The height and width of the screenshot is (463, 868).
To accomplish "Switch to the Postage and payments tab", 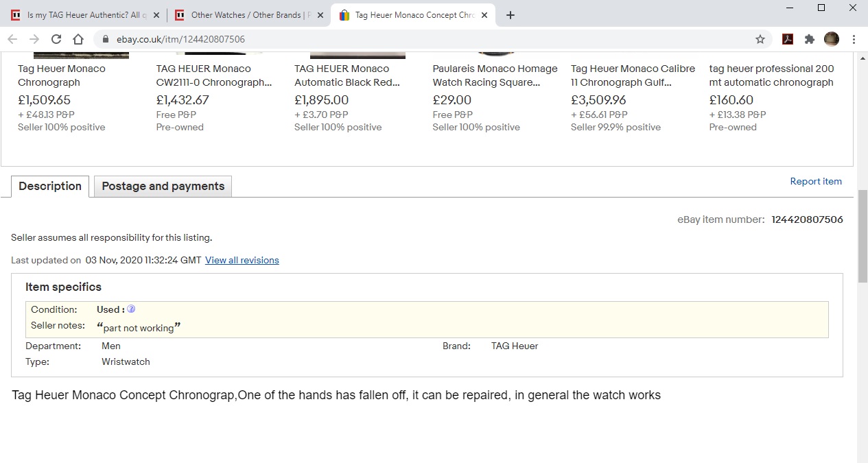I will tap(163, 187).
